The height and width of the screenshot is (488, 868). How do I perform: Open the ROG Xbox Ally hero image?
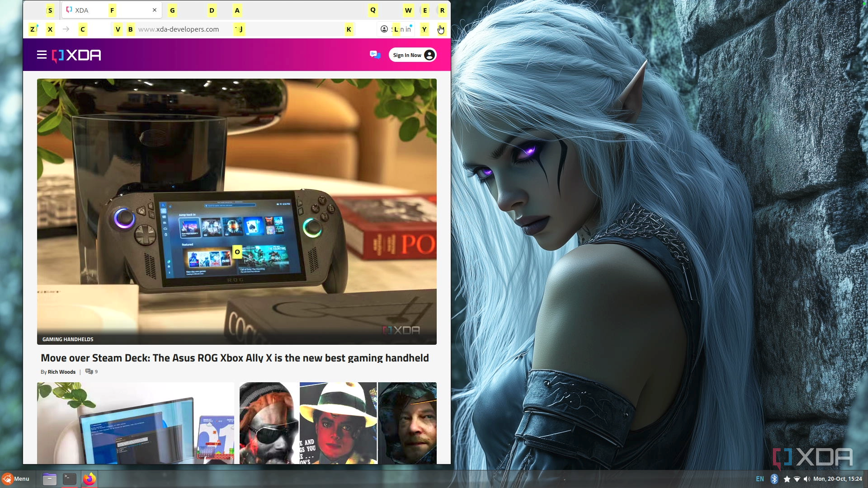[x=237, y=211]
